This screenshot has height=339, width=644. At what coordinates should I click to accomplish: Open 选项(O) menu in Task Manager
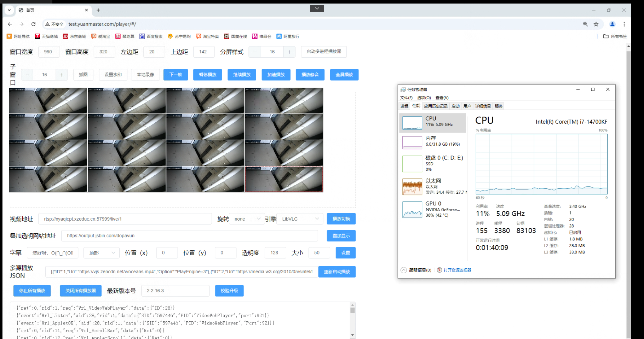tap(424, 98)
